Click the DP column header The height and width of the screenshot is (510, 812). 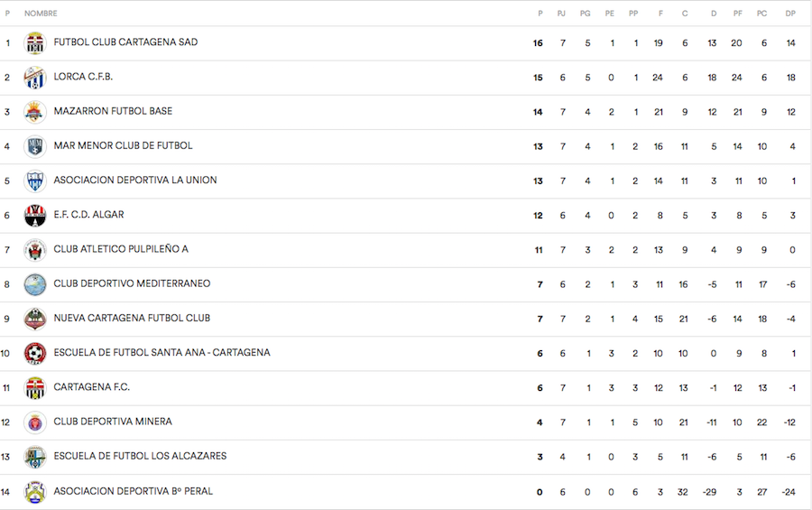790,14
